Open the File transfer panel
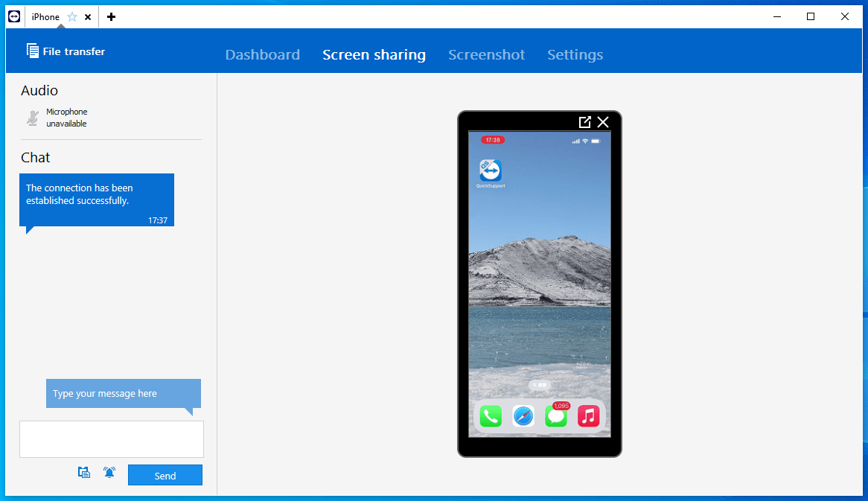The width and height of the screenshot is (868, 501). 66,51
